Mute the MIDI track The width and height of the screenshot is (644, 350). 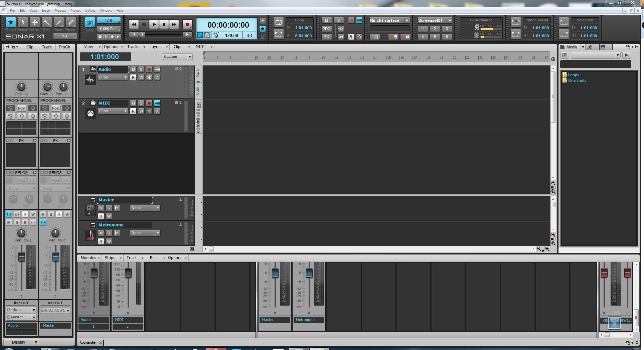point(133,103)
